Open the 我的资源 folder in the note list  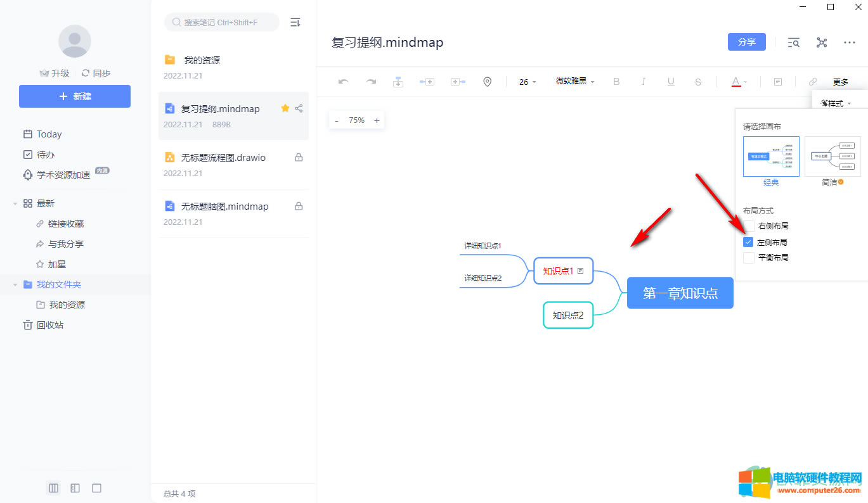(x=233, y=67)
